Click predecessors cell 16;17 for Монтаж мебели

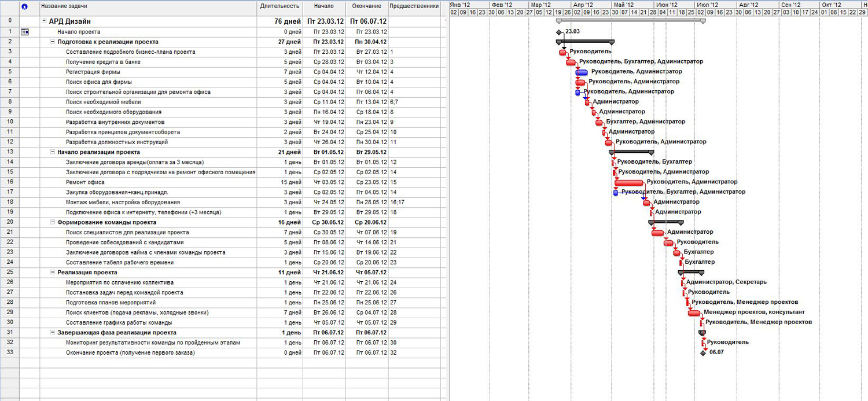414,203
